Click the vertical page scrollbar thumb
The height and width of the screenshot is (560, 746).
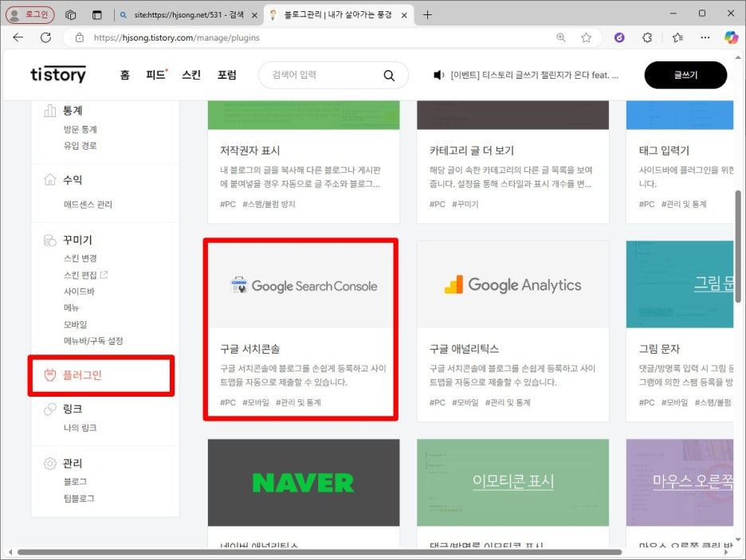(x=738, y=246)
